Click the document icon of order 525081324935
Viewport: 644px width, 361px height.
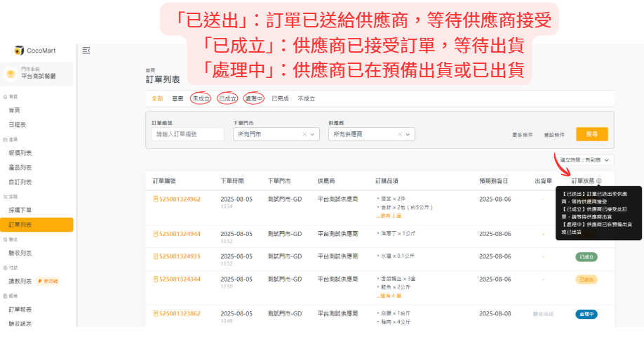156,256
